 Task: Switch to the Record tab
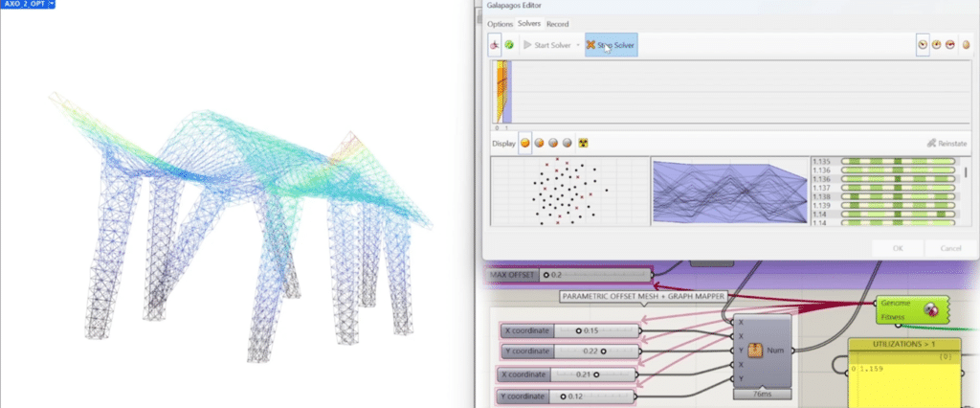click(x=558, y=23)
